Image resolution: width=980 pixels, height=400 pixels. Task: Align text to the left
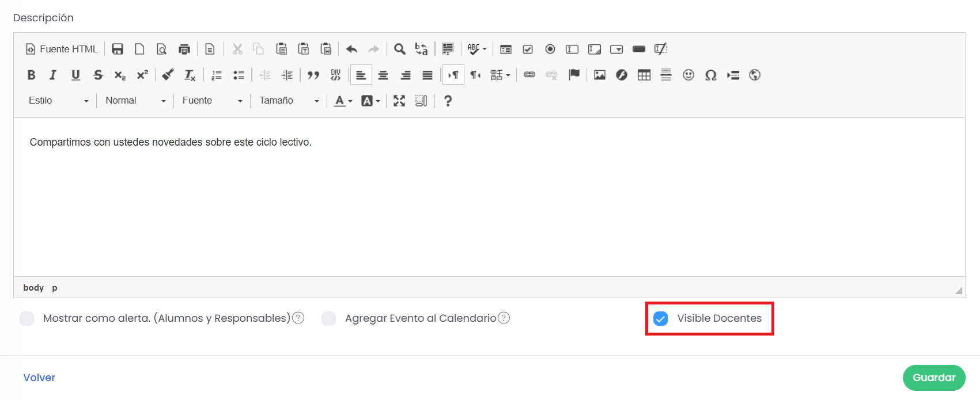(x=361, y=75)
